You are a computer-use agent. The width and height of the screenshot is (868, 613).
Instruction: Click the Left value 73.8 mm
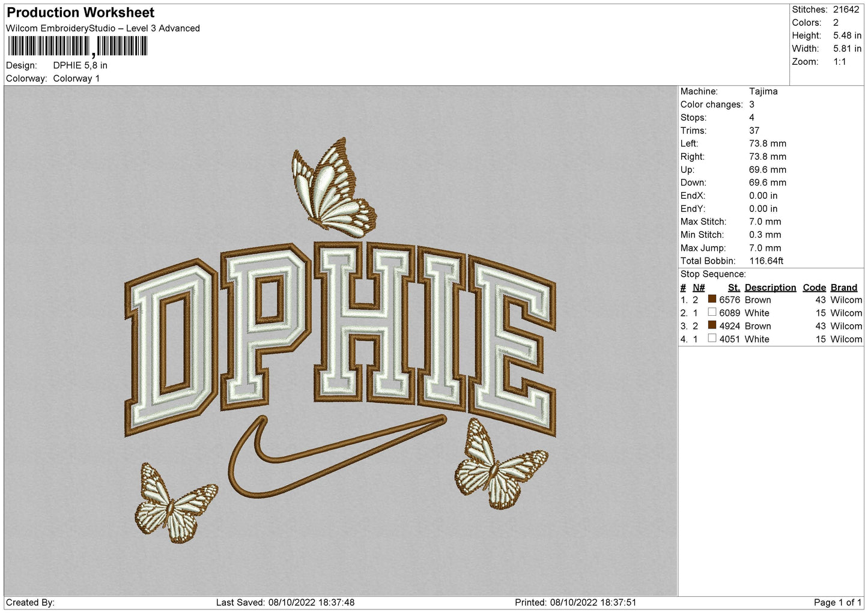[x=767, y=143]
